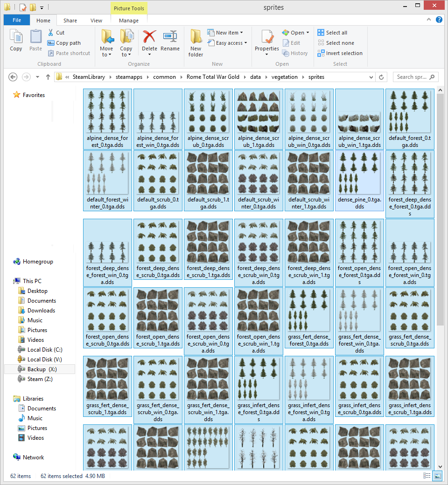Click the New item command
The height and width of the screenshot is (485, 448).
coord(225,33)
